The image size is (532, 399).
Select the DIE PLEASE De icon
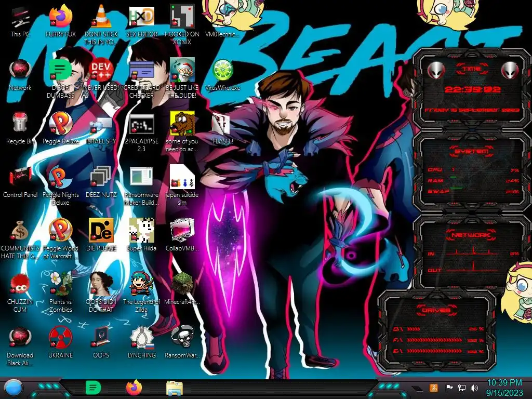tap(101, 235)
